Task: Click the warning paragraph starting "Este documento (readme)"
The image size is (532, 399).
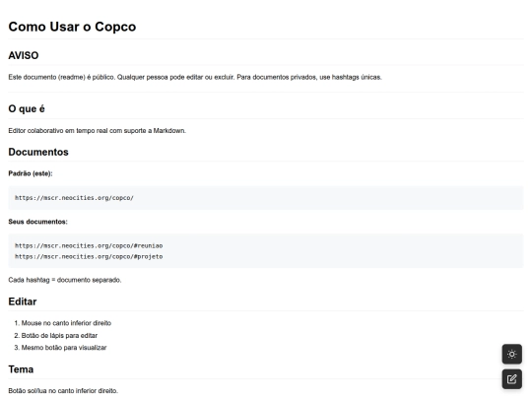Action: 195,78
